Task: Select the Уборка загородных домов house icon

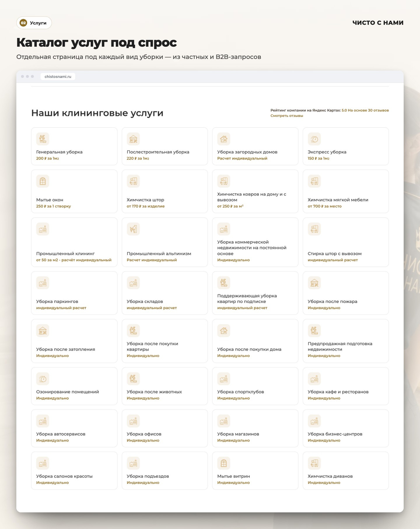Action: pyautogui.click(x=224, y=139)
